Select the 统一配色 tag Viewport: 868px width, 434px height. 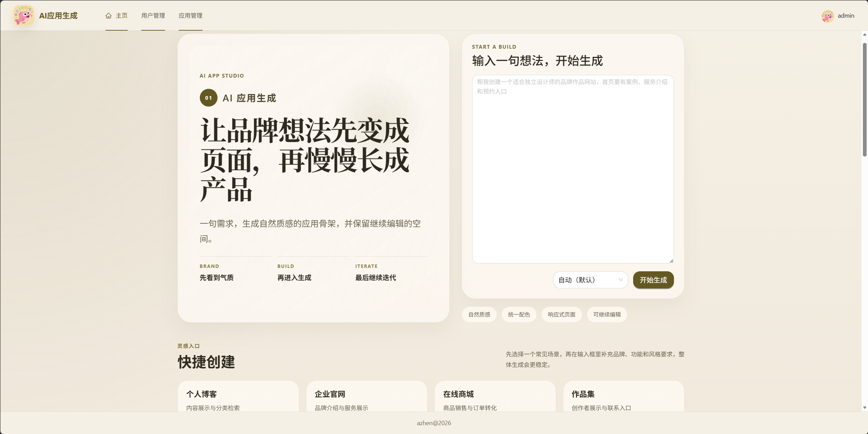click(x=519, y=315)
